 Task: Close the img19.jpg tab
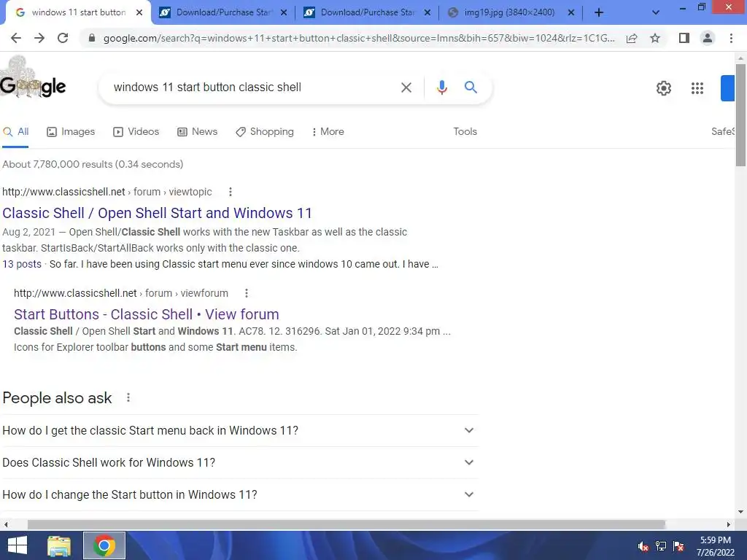click(570, 13)
